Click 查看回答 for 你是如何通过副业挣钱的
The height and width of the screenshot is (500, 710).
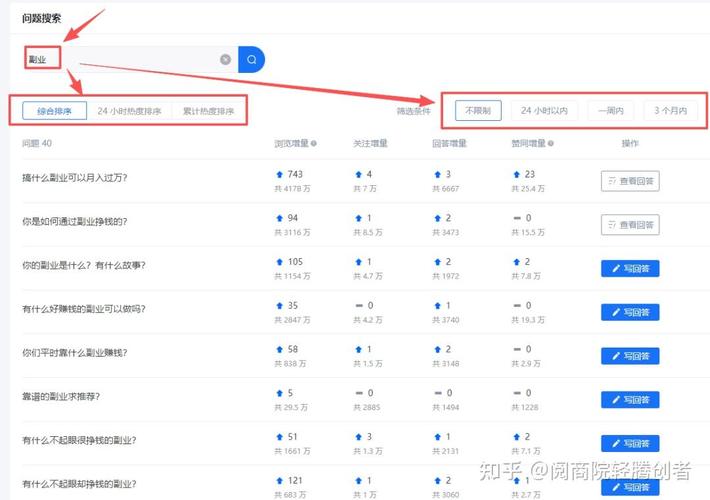pos(630,225)
